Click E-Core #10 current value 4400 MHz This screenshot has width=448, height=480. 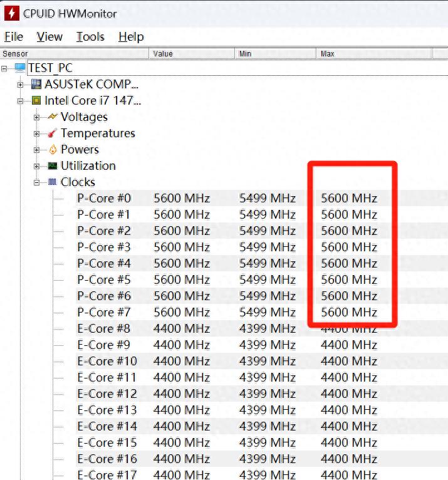coord(182,361)
